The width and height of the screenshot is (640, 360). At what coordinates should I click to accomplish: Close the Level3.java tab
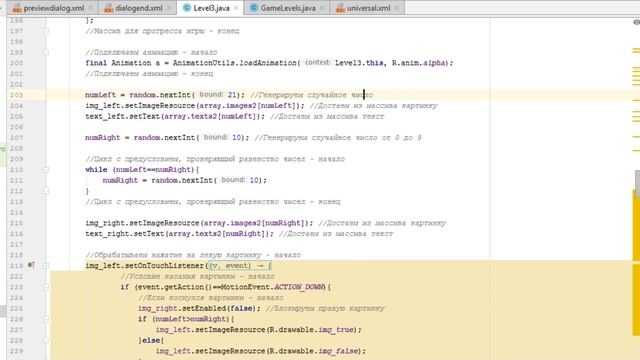click(236, 8)
